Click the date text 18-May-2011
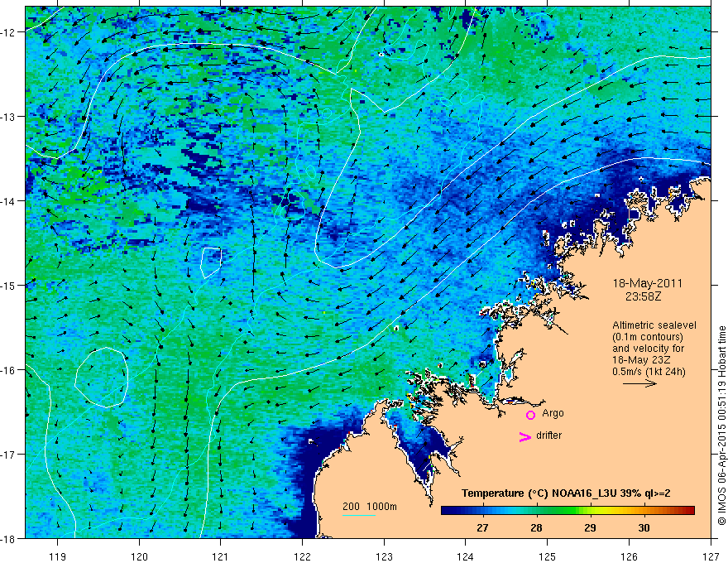The image size is (728, 563). coord(648,283)
